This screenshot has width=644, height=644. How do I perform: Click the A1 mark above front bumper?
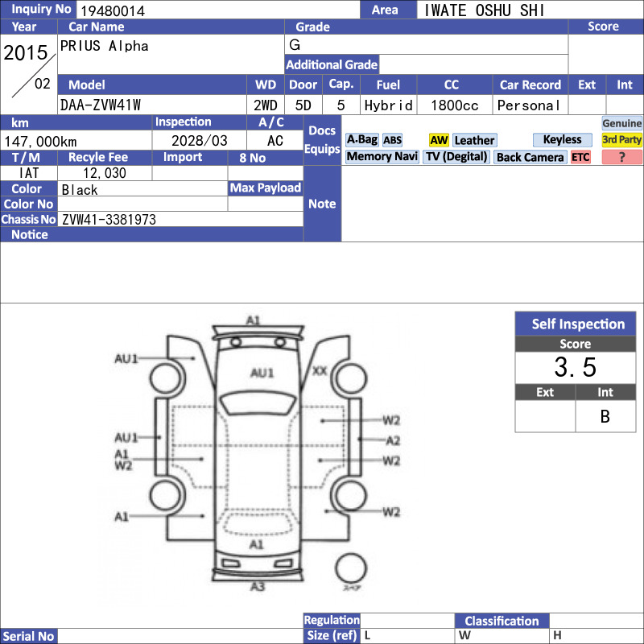tap(253, 320)
